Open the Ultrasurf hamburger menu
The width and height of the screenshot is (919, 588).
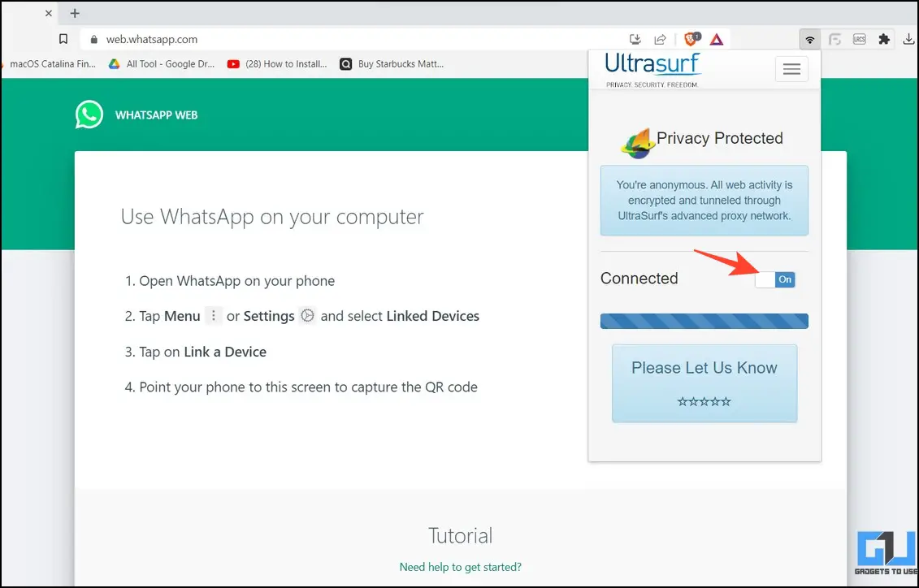coord(791,69)
